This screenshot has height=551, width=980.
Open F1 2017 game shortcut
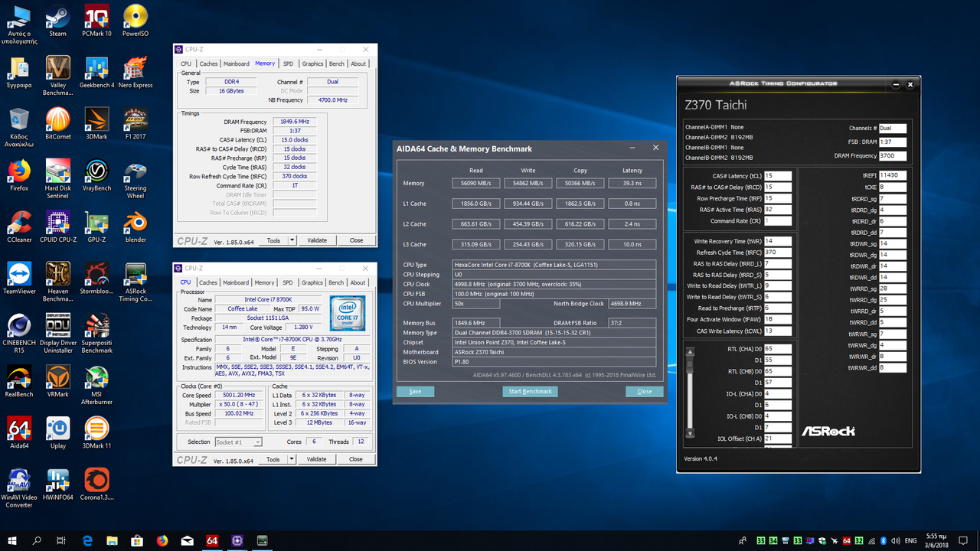tap(136, 124)
